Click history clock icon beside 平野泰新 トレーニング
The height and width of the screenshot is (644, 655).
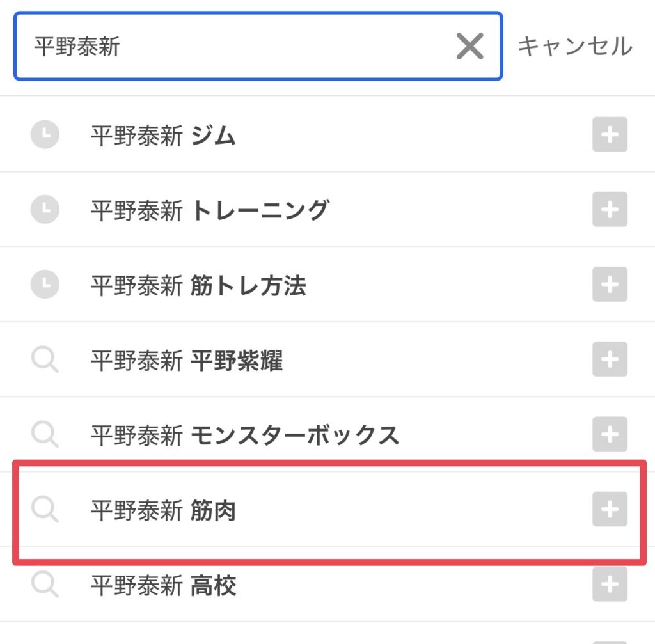(x=45, y=209)
